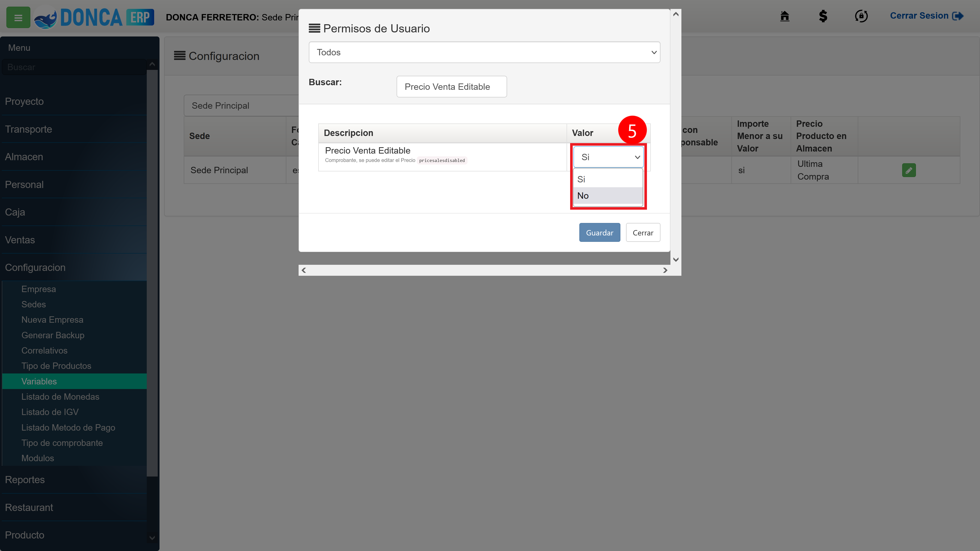The width and height of the screenshot is (980, 551).
Task: Open Listado de Monedas submenu item
Action: (74, 397)
